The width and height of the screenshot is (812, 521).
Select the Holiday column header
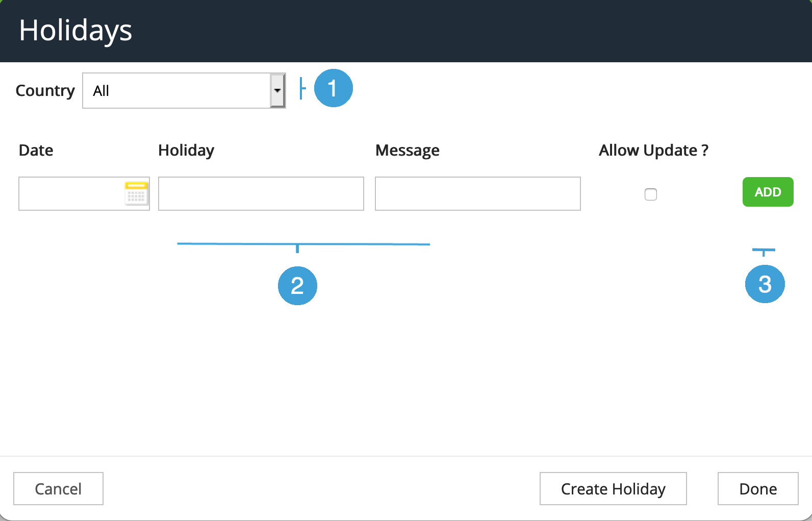[x=186, y=151]
